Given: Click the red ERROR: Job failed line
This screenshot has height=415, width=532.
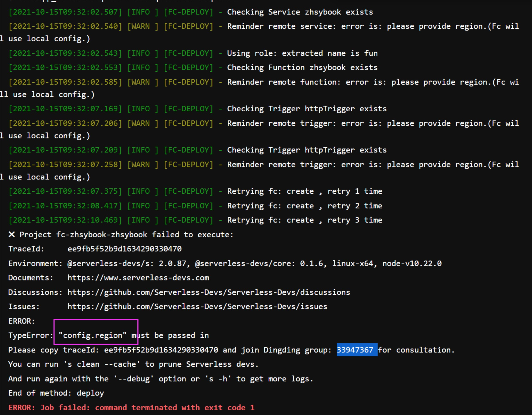Looking at the screenshot, I should (x=132, y=407).
